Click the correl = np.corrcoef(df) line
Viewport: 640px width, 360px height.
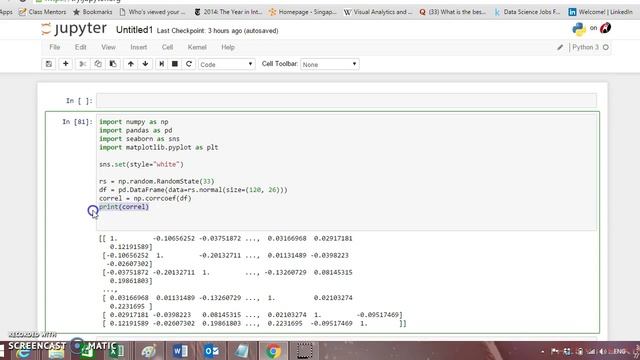click(x=145, y=198)
